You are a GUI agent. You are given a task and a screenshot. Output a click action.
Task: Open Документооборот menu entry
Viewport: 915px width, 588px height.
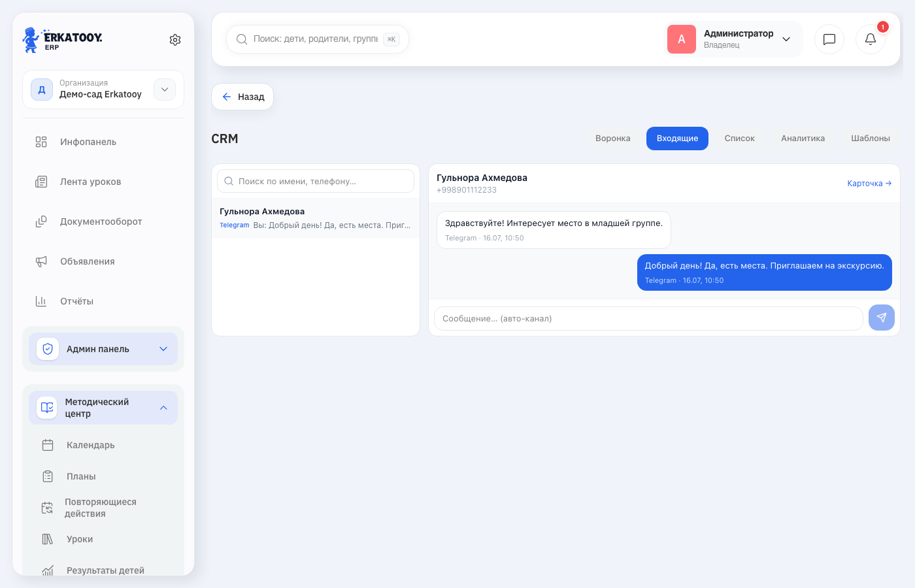coord(103,221)
